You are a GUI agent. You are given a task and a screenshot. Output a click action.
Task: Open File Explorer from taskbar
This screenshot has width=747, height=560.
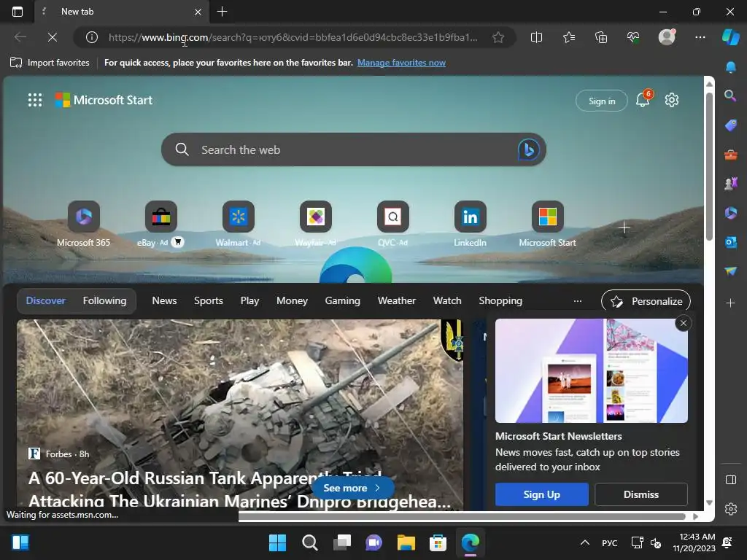[x=406, y=542]
